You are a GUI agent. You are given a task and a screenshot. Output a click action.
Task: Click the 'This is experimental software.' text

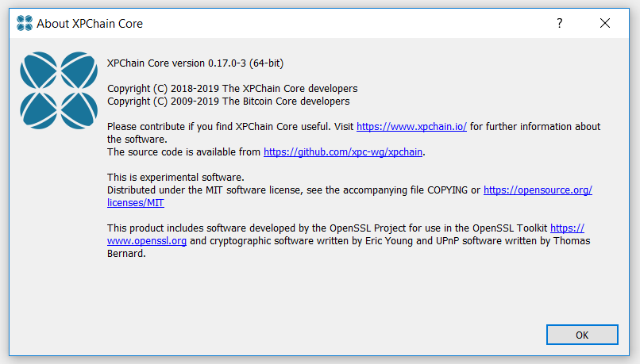(175, 178)
